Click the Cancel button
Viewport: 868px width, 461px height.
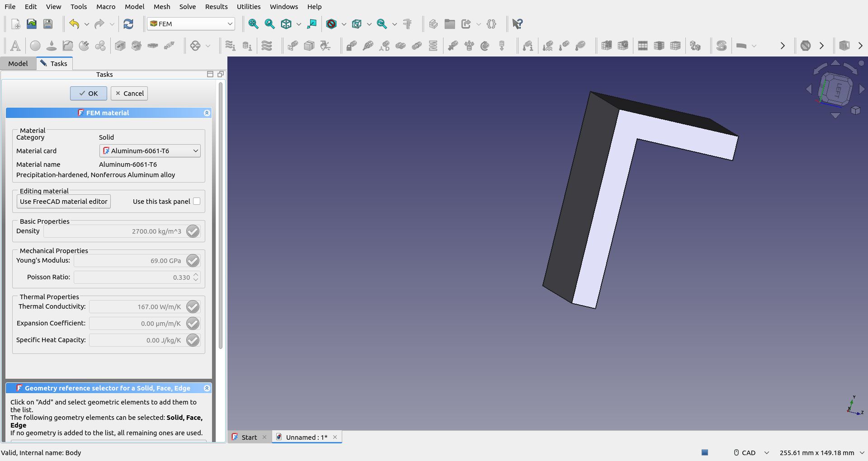pos(129,94)
